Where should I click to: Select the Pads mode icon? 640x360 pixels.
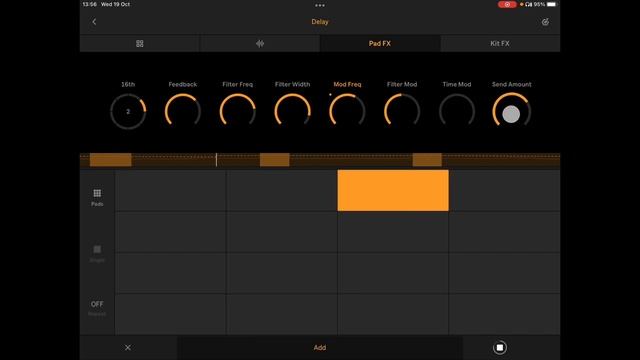point(97,198)
